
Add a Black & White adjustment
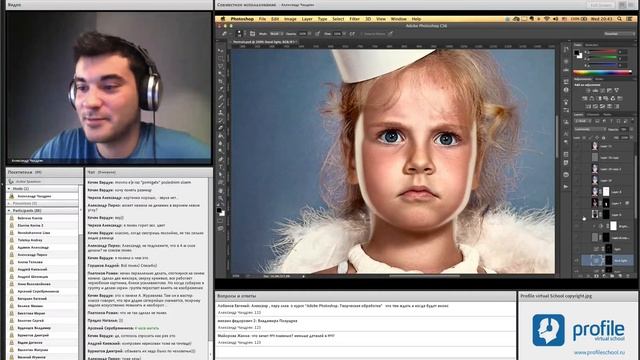click(599, 98)
